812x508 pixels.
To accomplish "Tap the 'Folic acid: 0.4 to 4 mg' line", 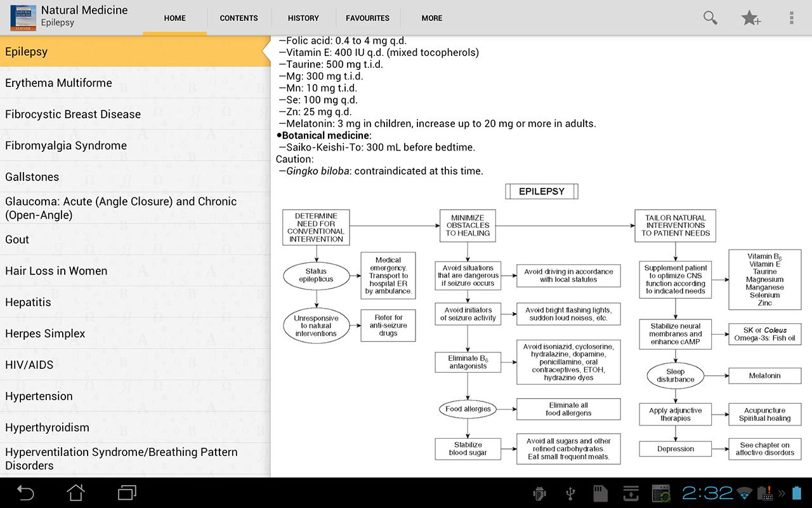I will tap(343, 41).
